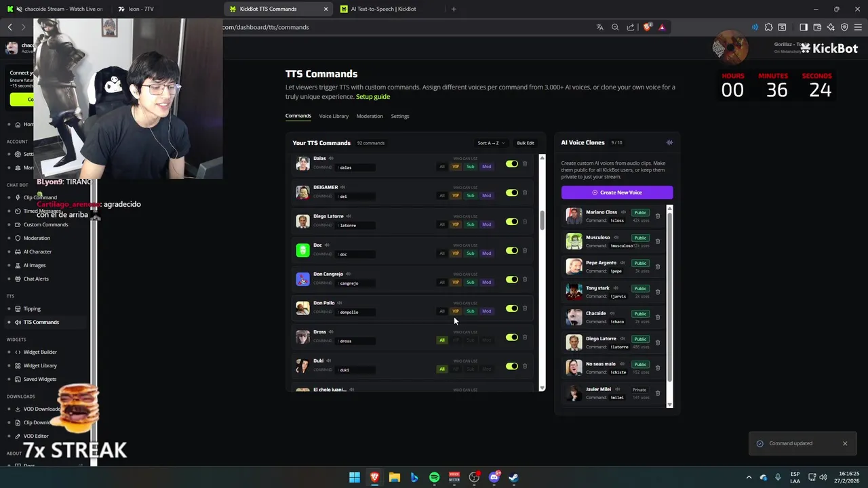Image resolution: width=868 pixels, height=488 pixels.
Task: Open the TTS Settings tab
Action: pyautogui.click(x=400, y=116)
